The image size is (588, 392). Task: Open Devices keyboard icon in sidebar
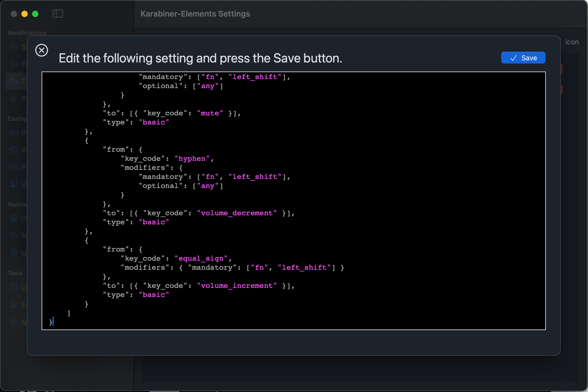[14, 132]
